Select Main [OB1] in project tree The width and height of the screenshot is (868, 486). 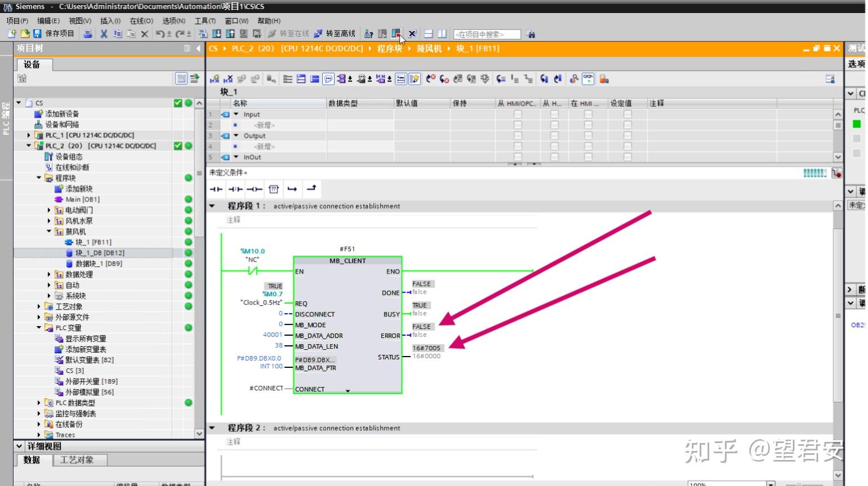pos(83,199)
